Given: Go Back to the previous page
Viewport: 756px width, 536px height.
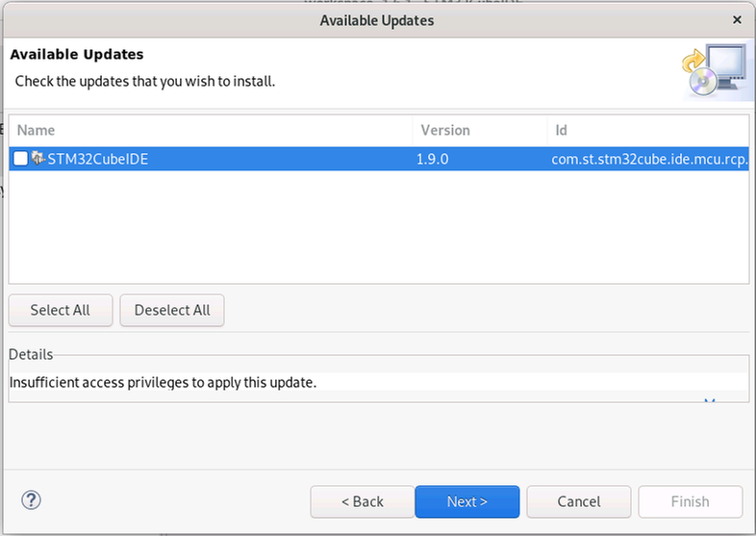Looking at the screenshot, I should (362, 501).
